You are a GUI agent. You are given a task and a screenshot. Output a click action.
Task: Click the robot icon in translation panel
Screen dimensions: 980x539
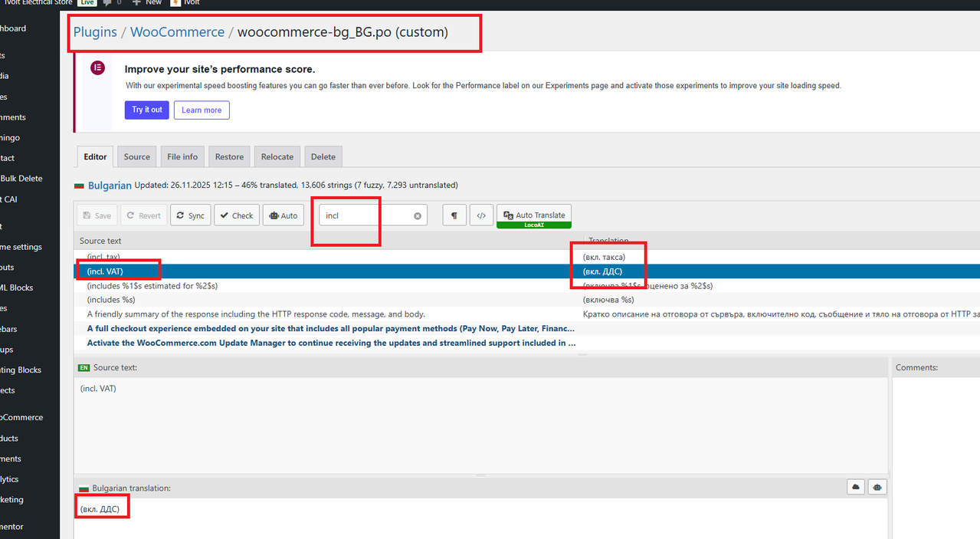pyautogui.click(x=878, y=487)
